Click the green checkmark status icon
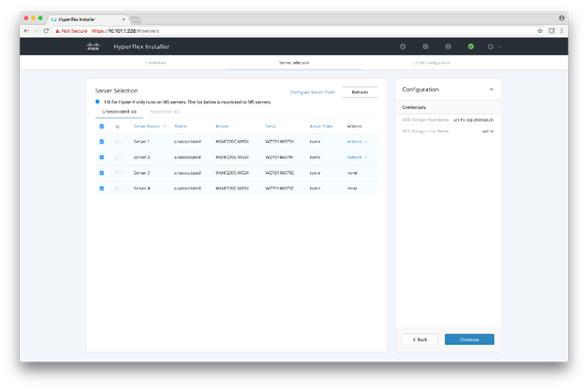Screen dimensions: 588x390 click(471, 47)
